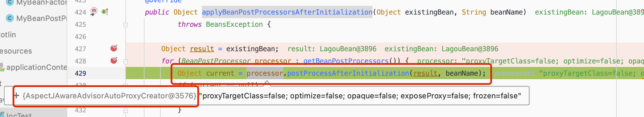
Task: Click the fold end marker on line 432
Action: coord(126,110)
